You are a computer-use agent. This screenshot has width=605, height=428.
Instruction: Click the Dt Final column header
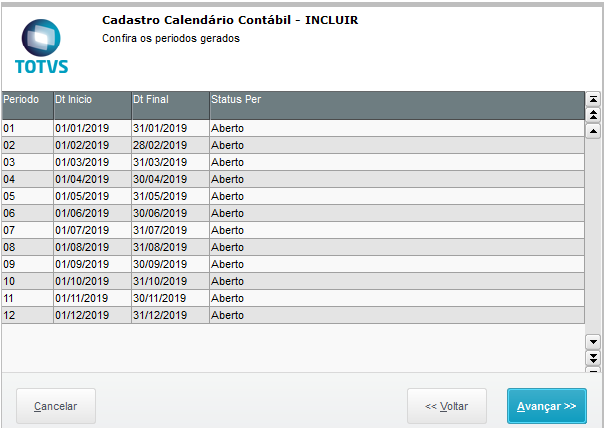pos(171,105)
